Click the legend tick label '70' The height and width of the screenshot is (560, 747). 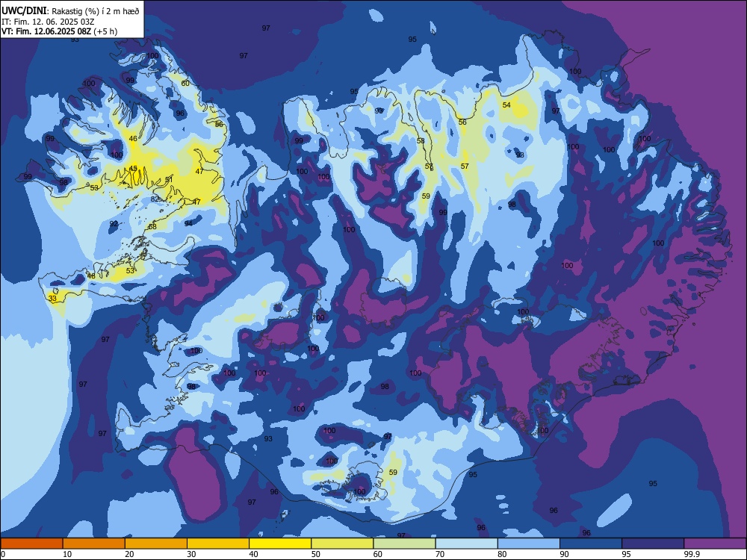point(440,554)
